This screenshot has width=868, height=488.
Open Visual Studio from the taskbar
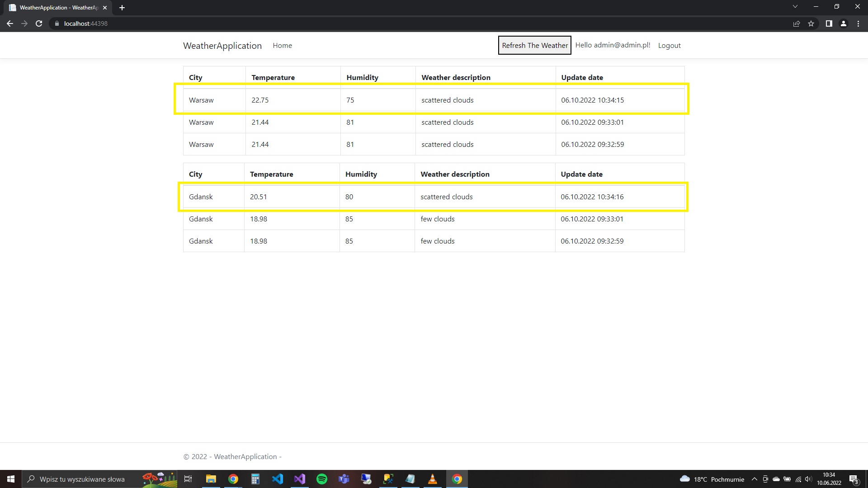300,479
